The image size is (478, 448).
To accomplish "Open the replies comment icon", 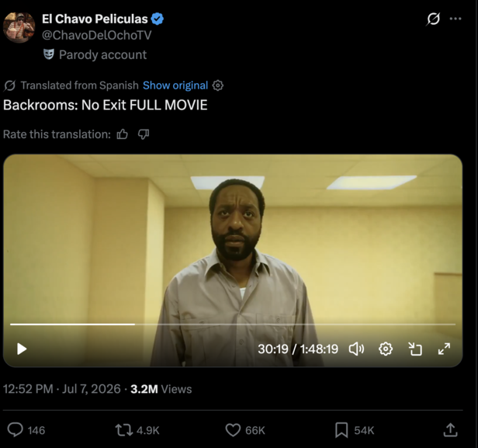I will pos(16,430).
